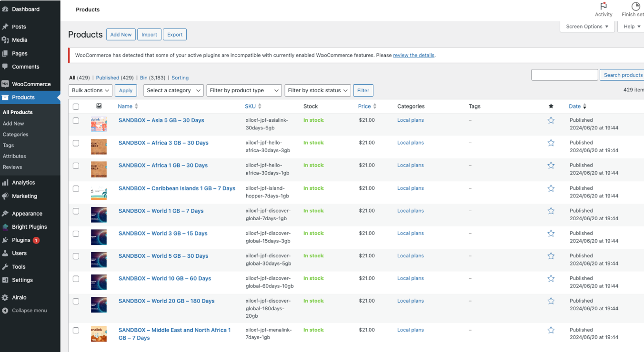Check the Asia 5 GB row checkbox

(76, 121)
